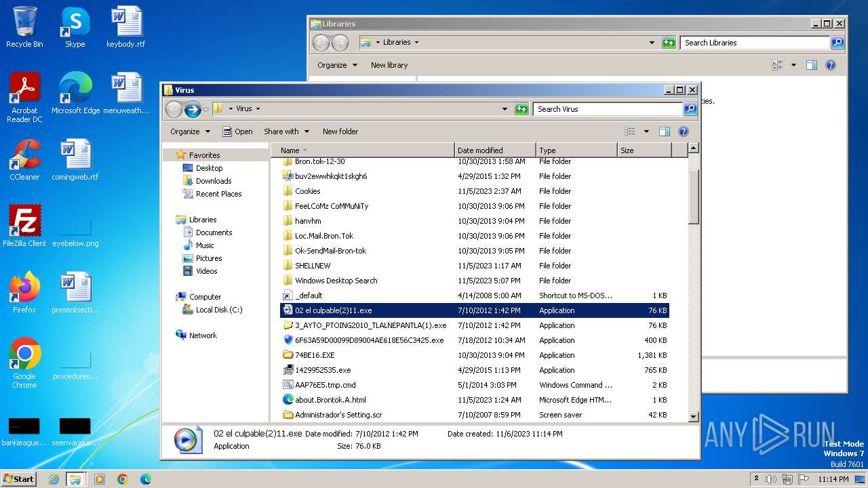Image resolution: width=868 pixels, height=488 pixels.
Task: Launch Skype from the desktop
Action: point(75,27)
